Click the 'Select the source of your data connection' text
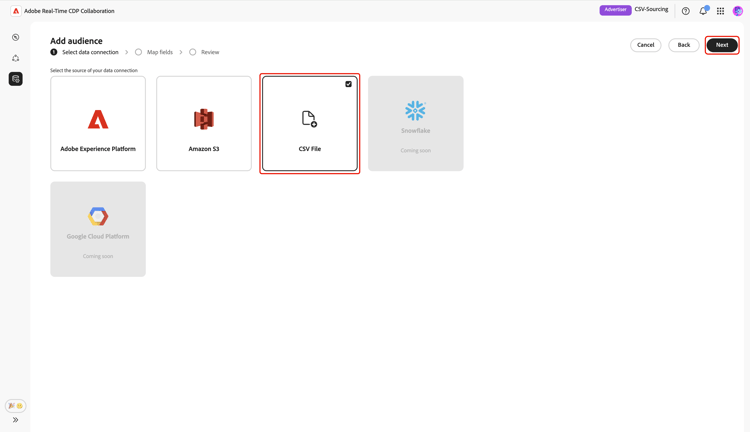This screenshot has width=750, height=432. coord(94,70)
